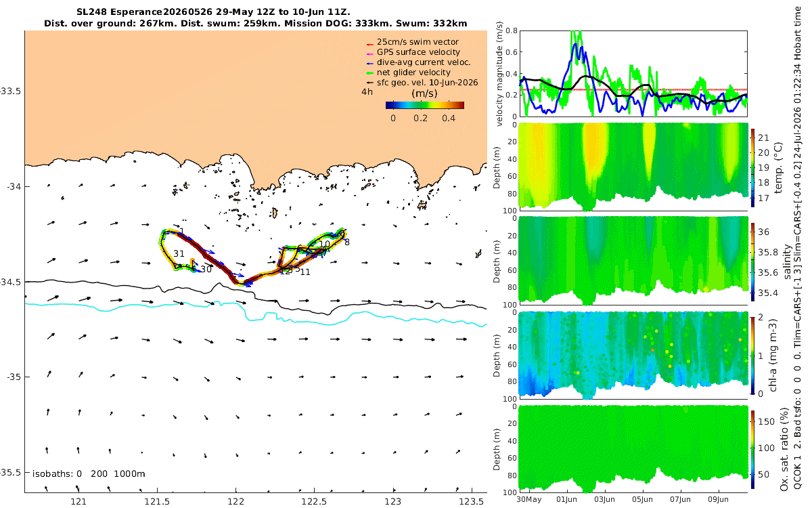Click the 'salinity' colorbar label
The image size is (812, 508).
pos(788,261)
